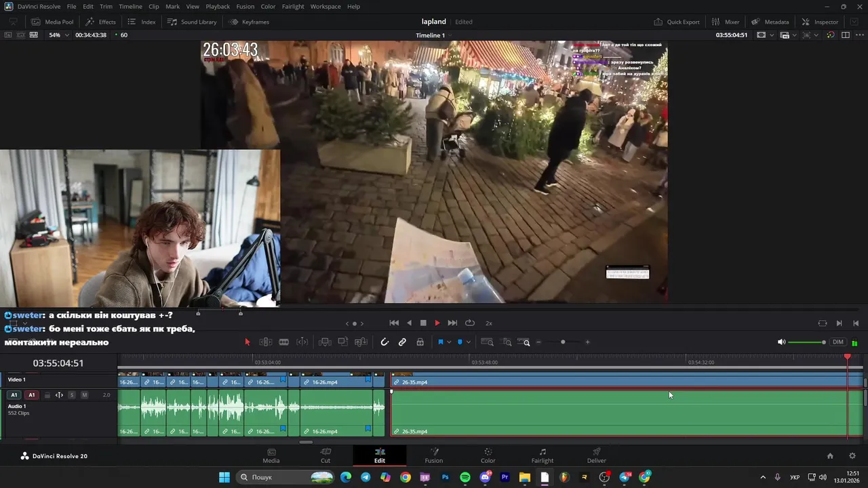The width and height of the screenshot is (868, 488).
Task: Toggle Loop playback
Action: [x=469, y=323]
